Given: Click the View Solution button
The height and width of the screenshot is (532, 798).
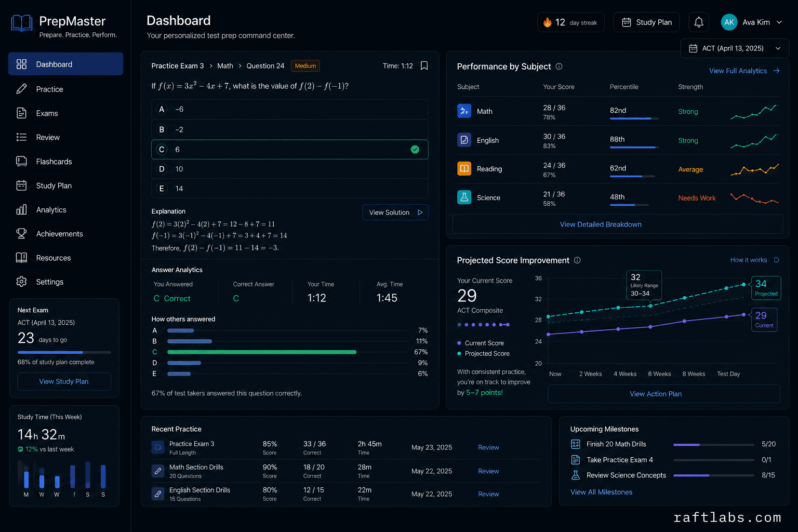Looking at the screenshot, I should [395, 212].
